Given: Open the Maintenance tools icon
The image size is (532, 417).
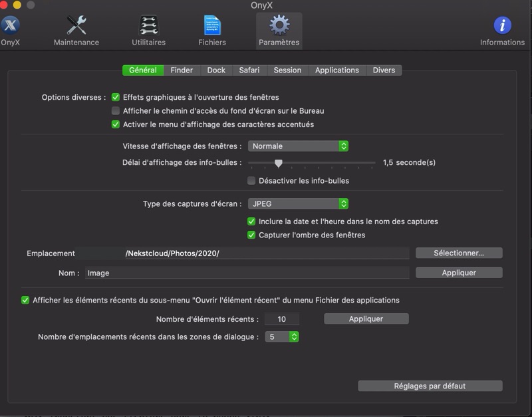Looking at the screenshot, I should tap(76, 27).
